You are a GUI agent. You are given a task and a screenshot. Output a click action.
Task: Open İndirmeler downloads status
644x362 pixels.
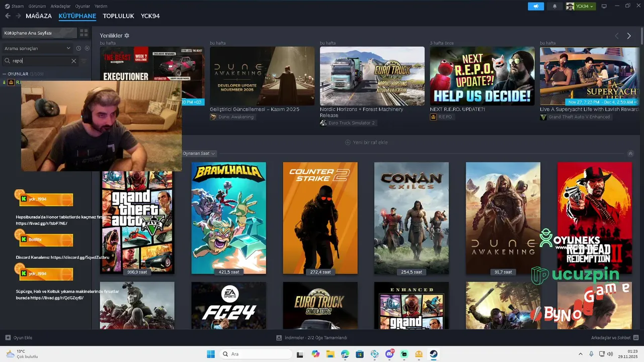pos(312,337)
